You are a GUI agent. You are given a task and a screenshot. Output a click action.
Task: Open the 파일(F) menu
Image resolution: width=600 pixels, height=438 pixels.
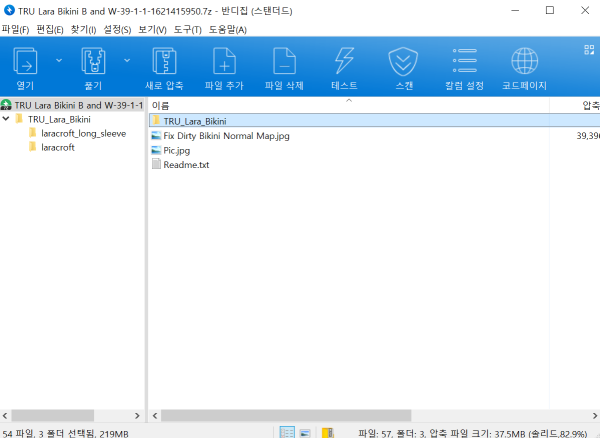point(16,29)
